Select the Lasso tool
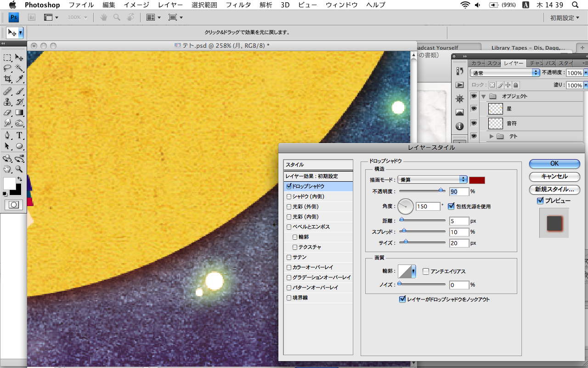The height and width of the screenshot is (368, 588). pyautogui.click(x=7, y=68)
